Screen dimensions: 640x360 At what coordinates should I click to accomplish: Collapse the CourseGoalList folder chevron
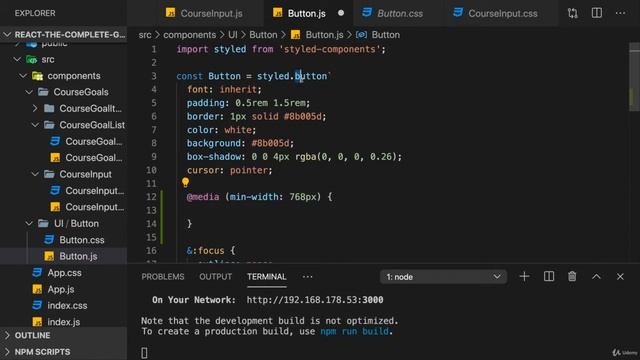(35, 125)
